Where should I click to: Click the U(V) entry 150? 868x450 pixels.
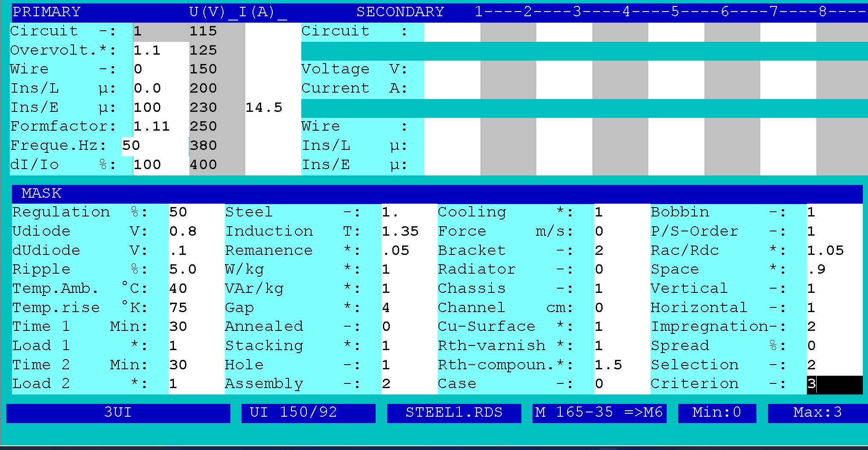pyautogui.click(x=217, y=70)
